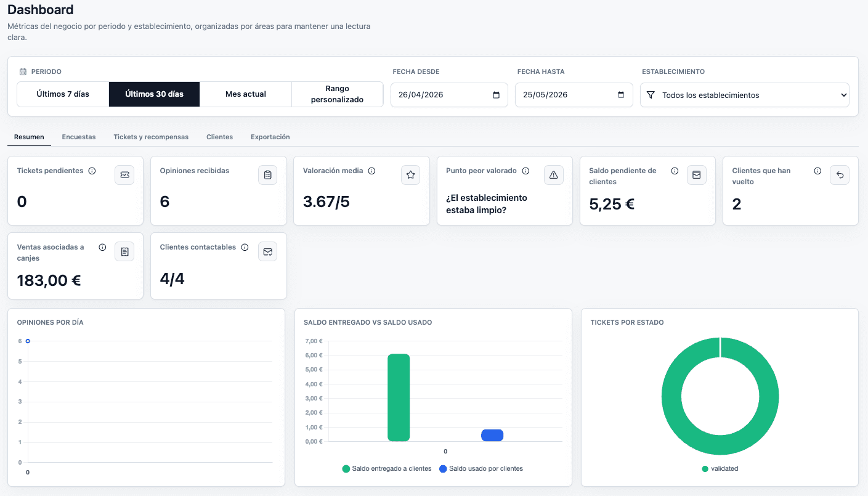This screenshot has height=496, width=868.
Task: Click the ticket icon on Tickets pendientes card
Action: click(x=124, y=175)
